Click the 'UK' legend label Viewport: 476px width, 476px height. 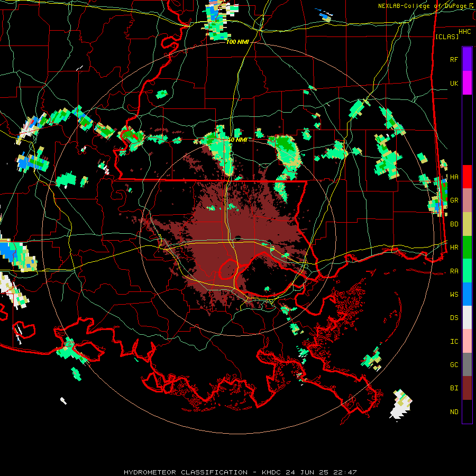[x=454, y=83]
